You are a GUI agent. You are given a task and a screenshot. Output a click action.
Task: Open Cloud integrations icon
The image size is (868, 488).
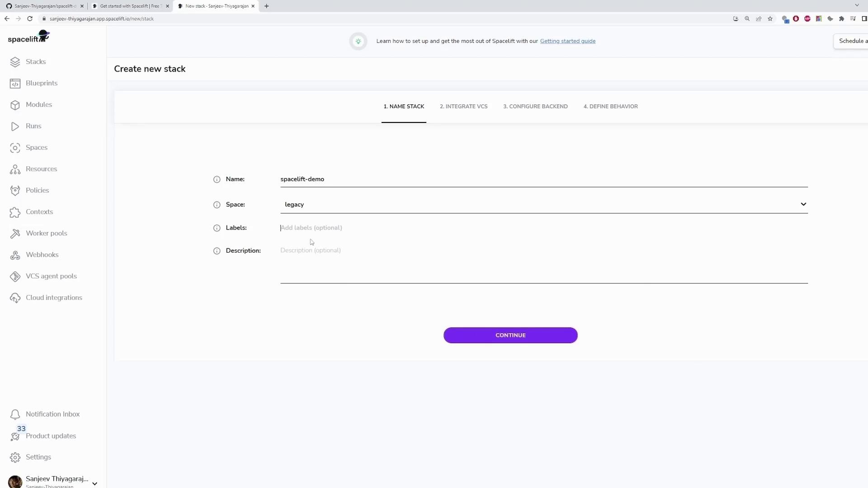(15, 298)
